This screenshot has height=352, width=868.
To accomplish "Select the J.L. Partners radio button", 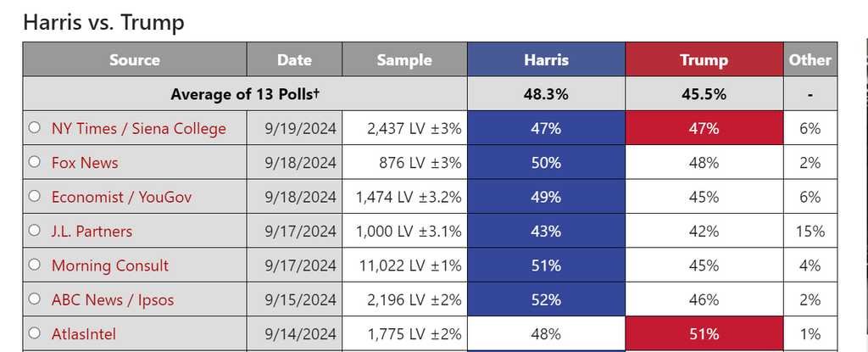I will (x=35, y=231).
